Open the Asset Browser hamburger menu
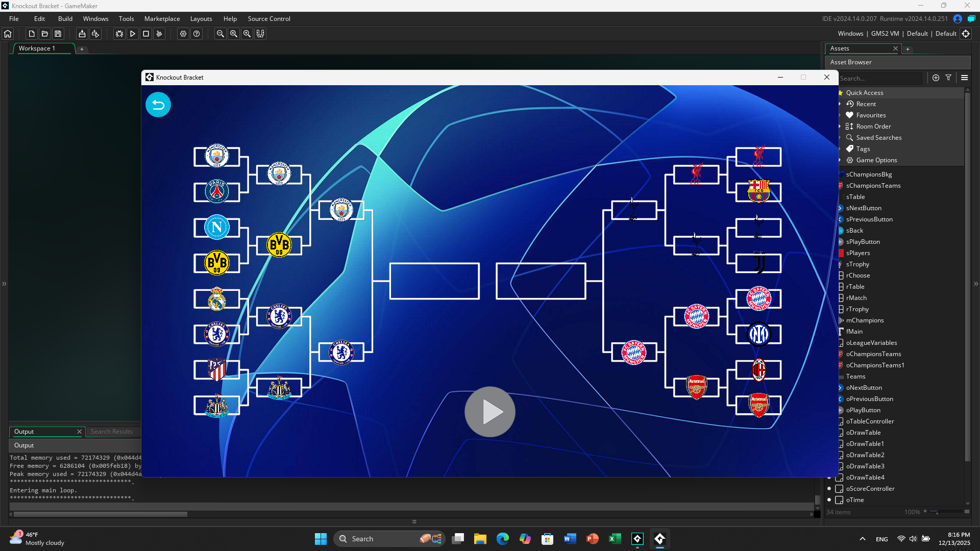Image resolution: width=980 pixels, height=551 pixels. point(964,78)
